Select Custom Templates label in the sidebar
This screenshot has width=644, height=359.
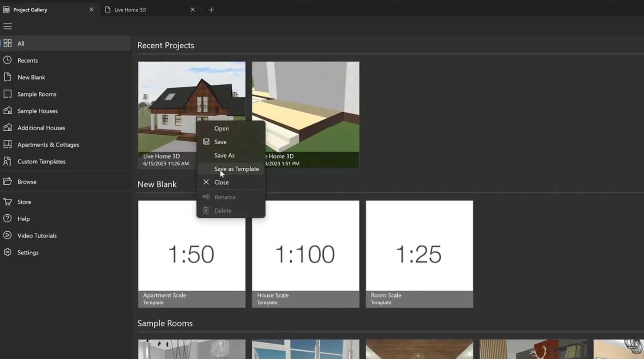pyautogui.click(x=41, y=161)
